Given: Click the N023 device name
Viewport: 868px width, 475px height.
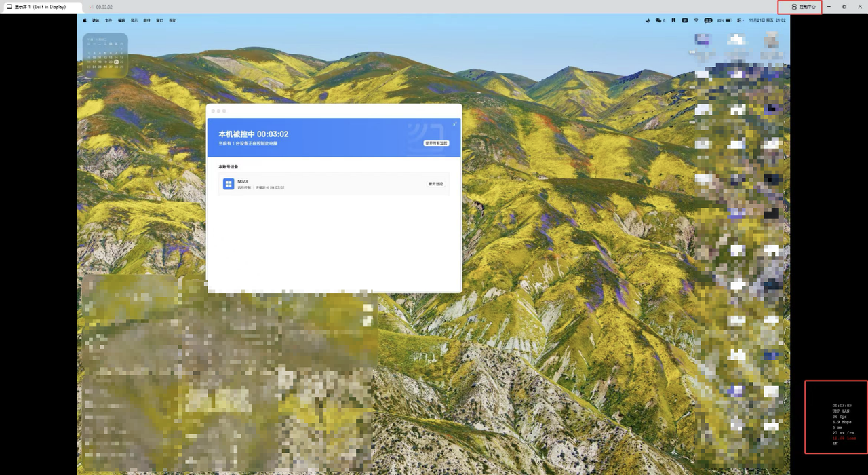Looking at the screenshot, I should point(242,181).
